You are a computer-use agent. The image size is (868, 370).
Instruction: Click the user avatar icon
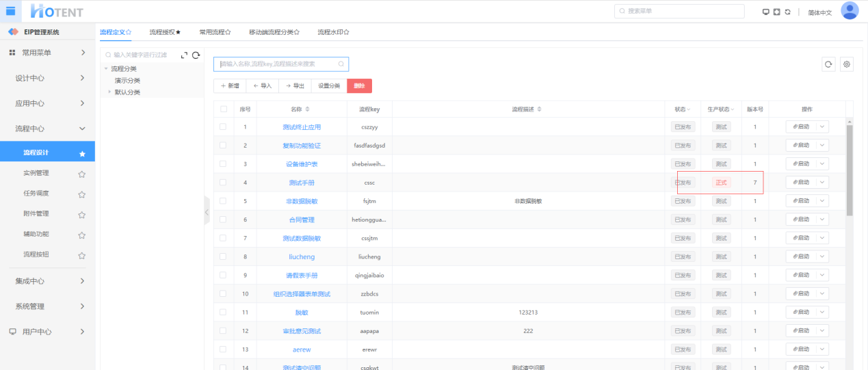[850, 11]
